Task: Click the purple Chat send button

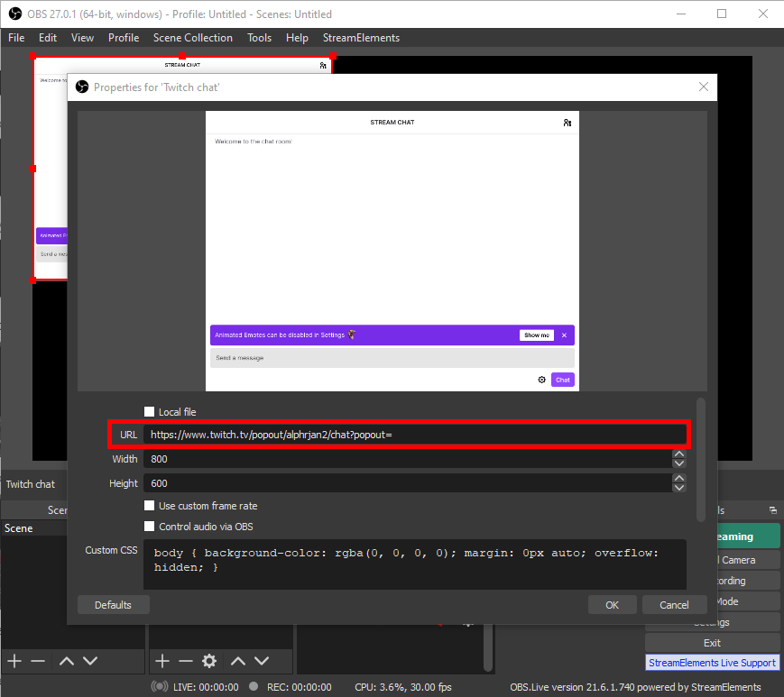Action: pyautogui.click(x=562, y=380)
